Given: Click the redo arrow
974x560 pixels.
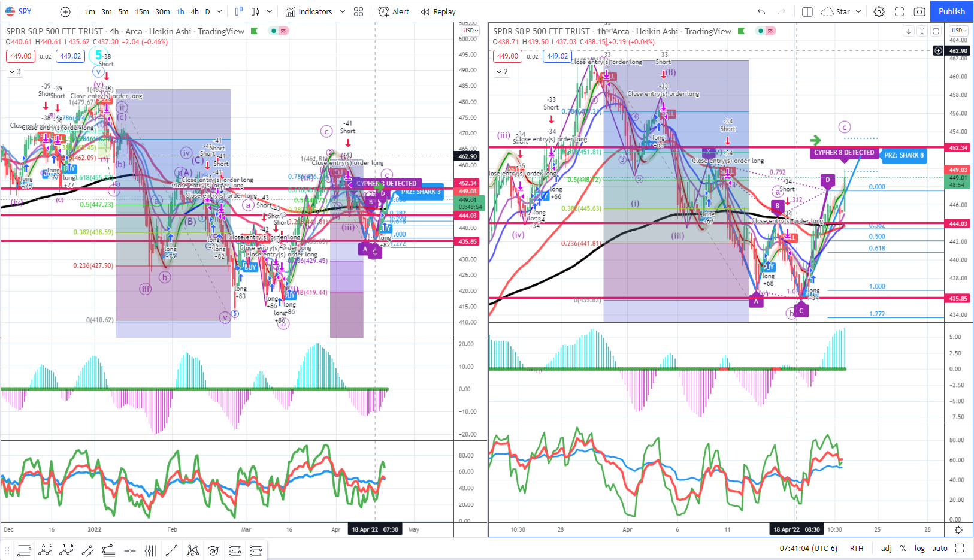Looking at the screenshot, I should click(x=781, y=11).
